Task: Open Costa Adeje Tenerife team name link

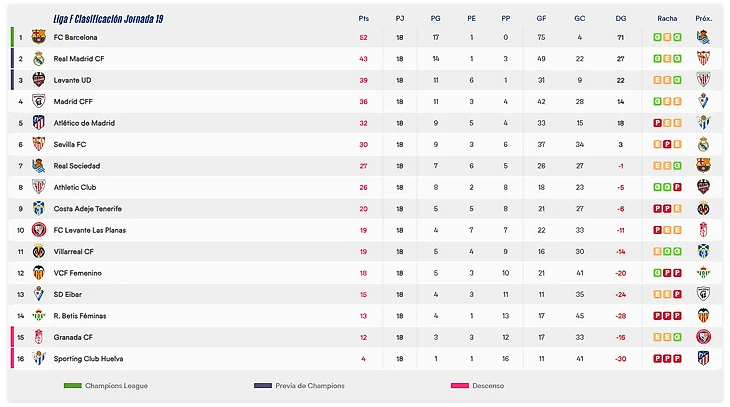Action: coord(87,209)
